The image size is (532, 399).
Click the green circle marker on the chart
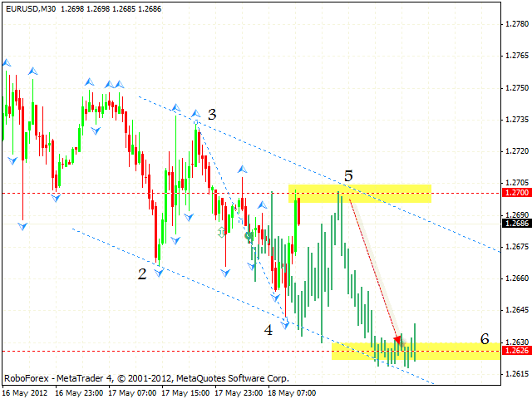[249, 236]
